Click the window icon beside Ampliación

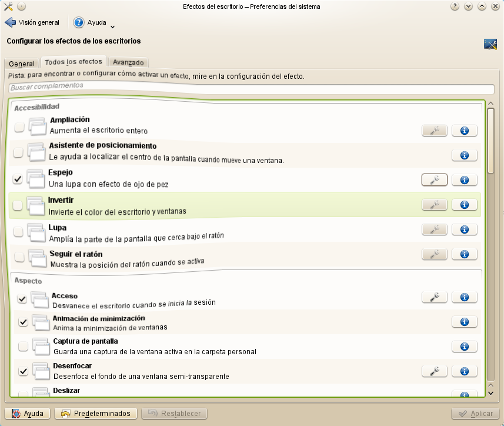37,126
